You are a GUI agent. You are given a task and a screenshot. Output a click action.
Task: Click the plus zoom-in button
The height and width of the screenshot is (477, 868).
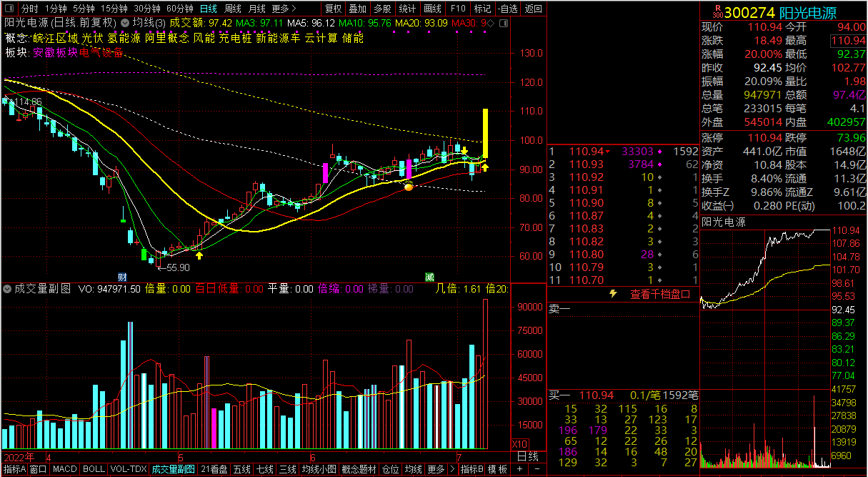(519, 469)
